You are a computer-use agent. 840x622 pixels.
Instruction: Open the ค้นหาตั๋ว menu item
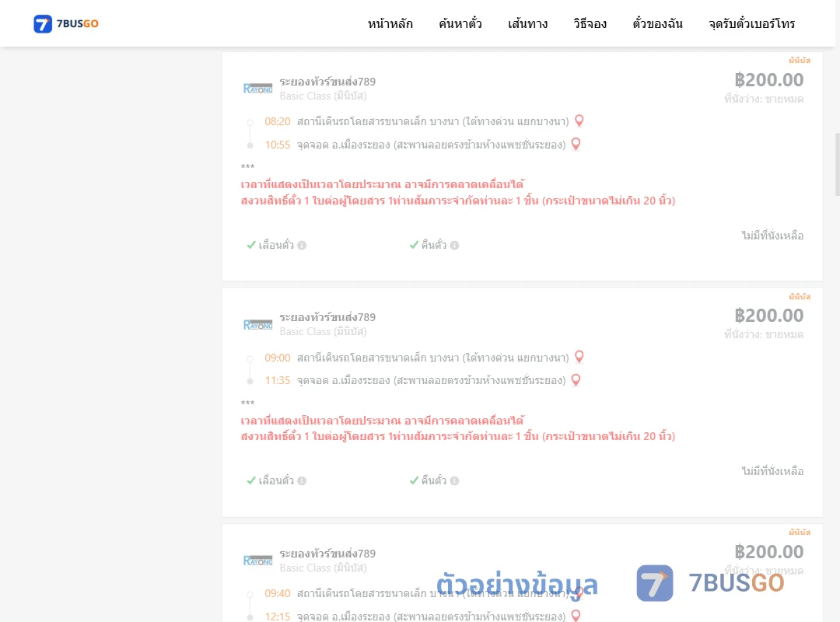tap(460, 23)
